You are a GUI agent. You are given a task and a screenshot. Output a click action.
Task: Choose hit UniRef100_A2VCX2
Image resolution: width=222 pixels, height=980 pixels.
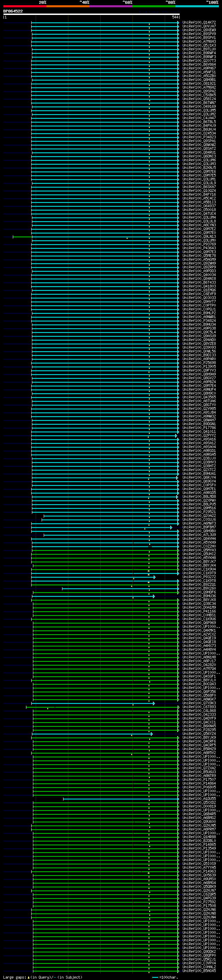[x=199, y=634]
